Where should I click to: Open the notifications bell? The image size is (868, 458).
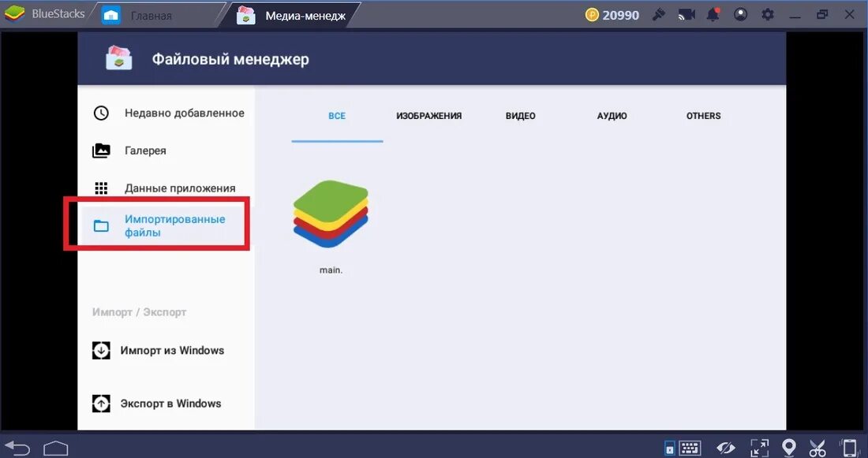click(713, 15)
